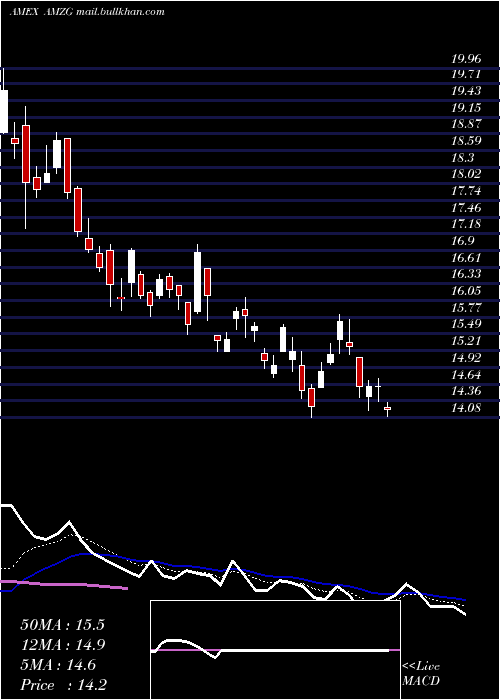Click the 16.61 price axis label
The width and height of the screenshot is (500, 700).
tap(467, 258)
